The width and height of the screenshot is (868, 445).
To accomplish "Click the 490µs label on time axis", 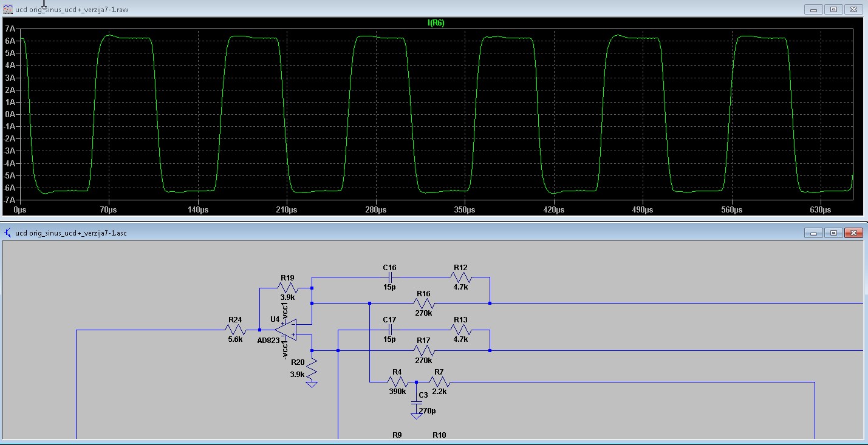I will tap(643, 209).
